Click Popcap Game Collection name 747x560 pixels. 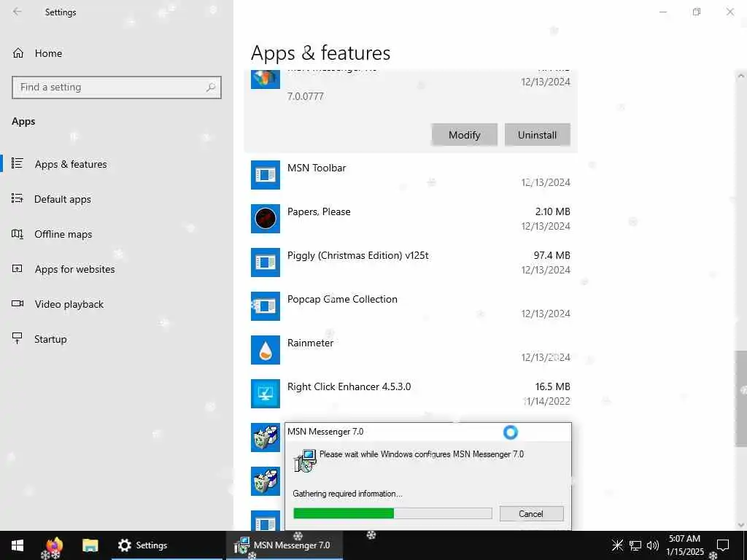(342, 299)
